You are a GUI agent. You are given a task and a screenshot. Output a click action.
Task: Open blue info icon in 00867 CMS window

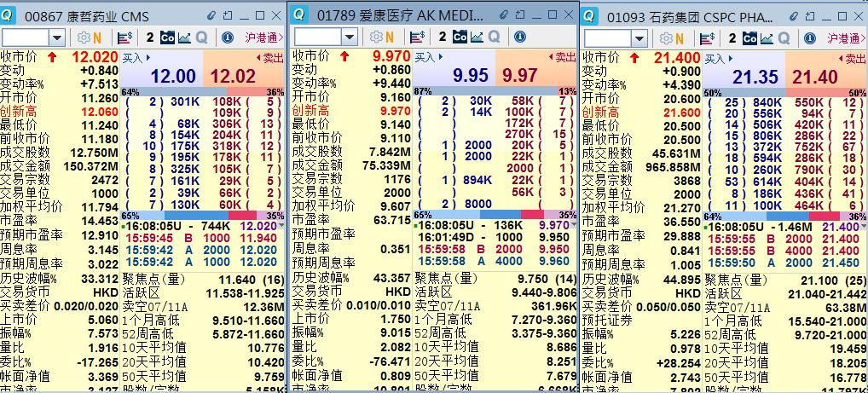[x=228, y=38]
